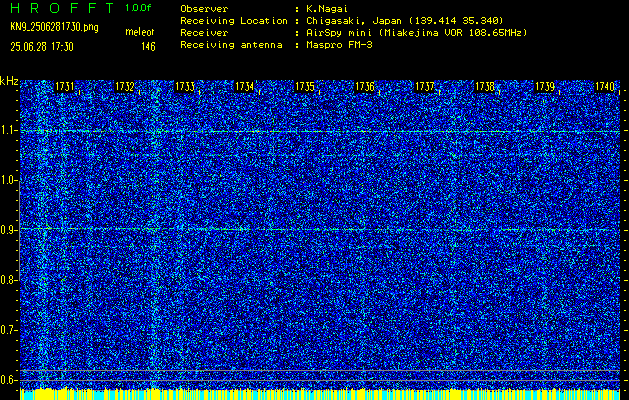The height and width of the screenshot is (400, 629).
Task: Click the 1735 time marker label
Action: click(x=304, y=87)
